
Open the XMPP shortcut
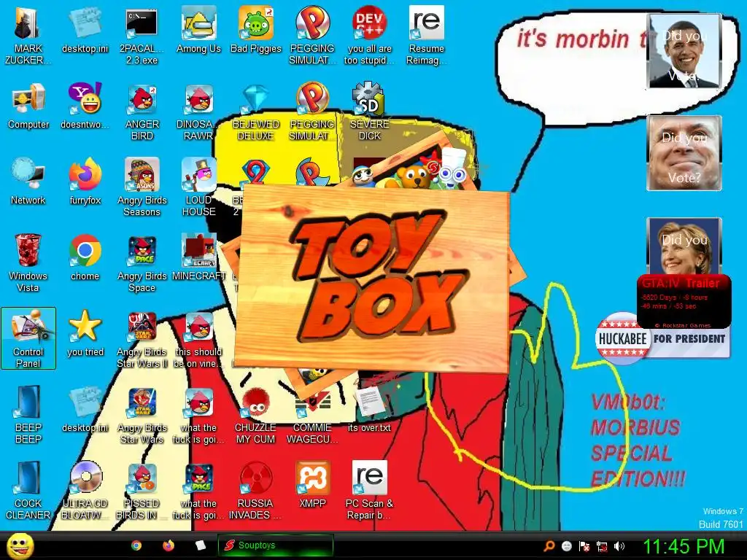[312, 485]
